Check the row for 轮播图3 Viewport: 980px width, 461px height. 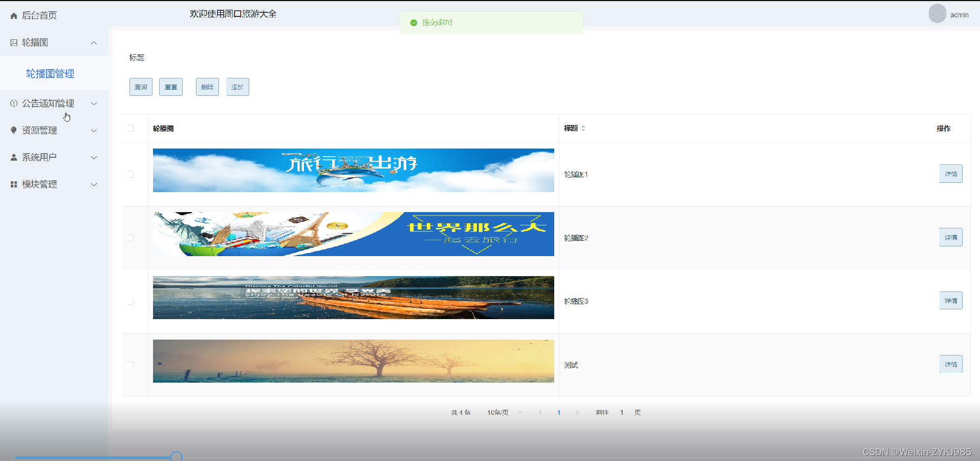coord(130,301)
